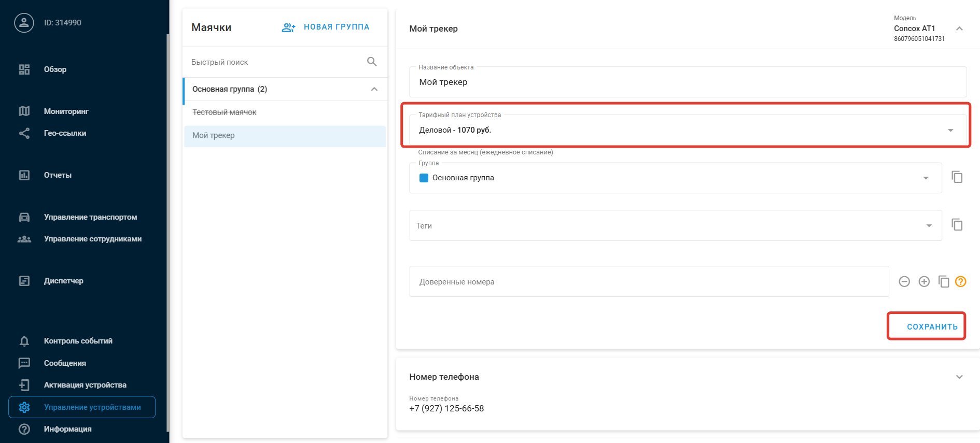Click the Новая группа button
This screenshot has width=980, height=443.
[x=326, y=27]
